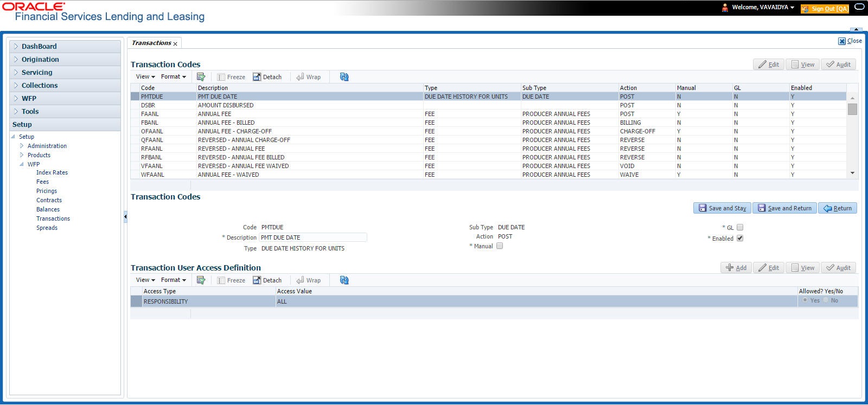Click Detach in Transaction Codes toolbar

coord(267,77)
